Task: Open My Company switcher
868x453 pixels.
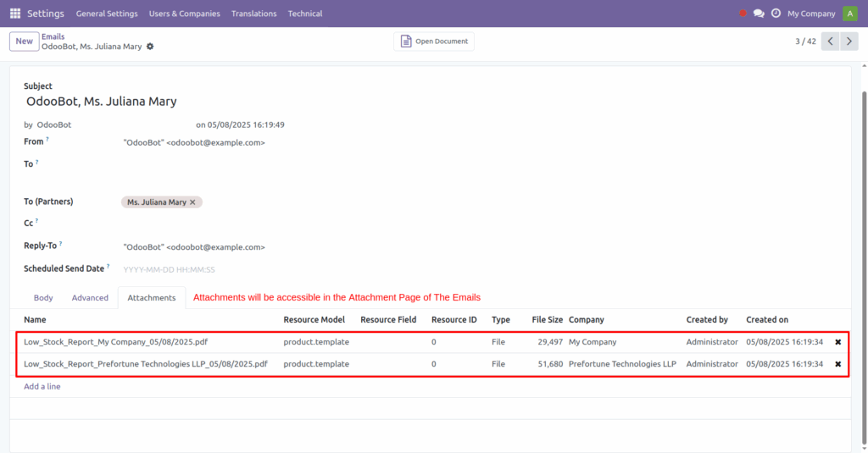Action: point(811,14)
